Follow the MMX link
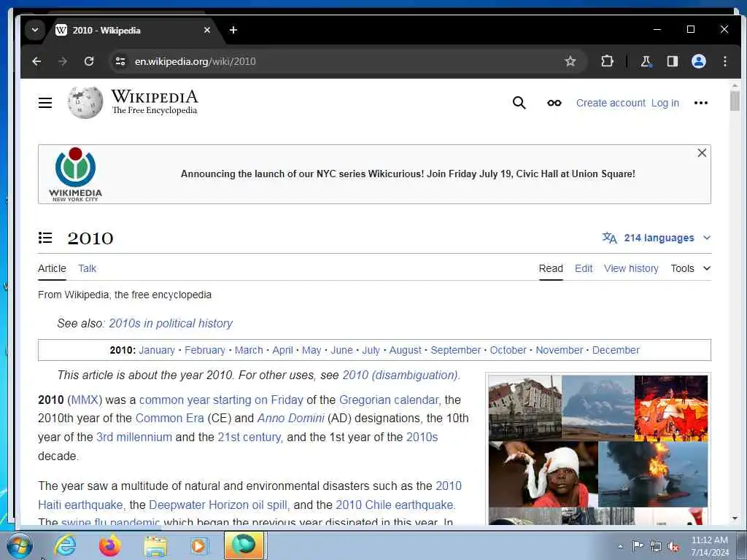The height and width of the screenshot is (560, 747). [85, 400]
